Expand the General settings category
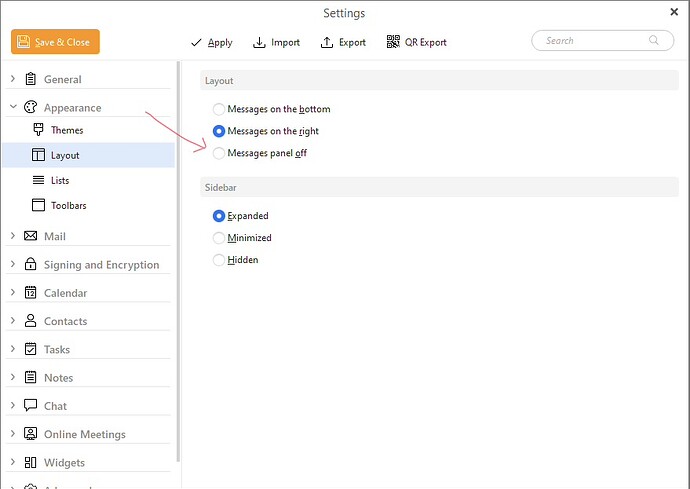Screen dimensions: 690x489 12,79
